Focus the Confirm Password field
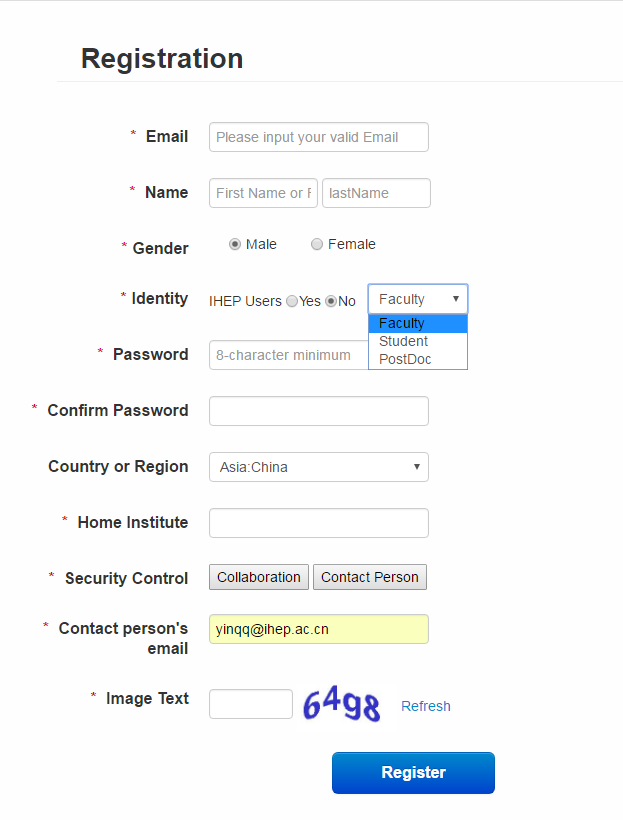Viewport: 623px width, 820px height. coord(319,411)
